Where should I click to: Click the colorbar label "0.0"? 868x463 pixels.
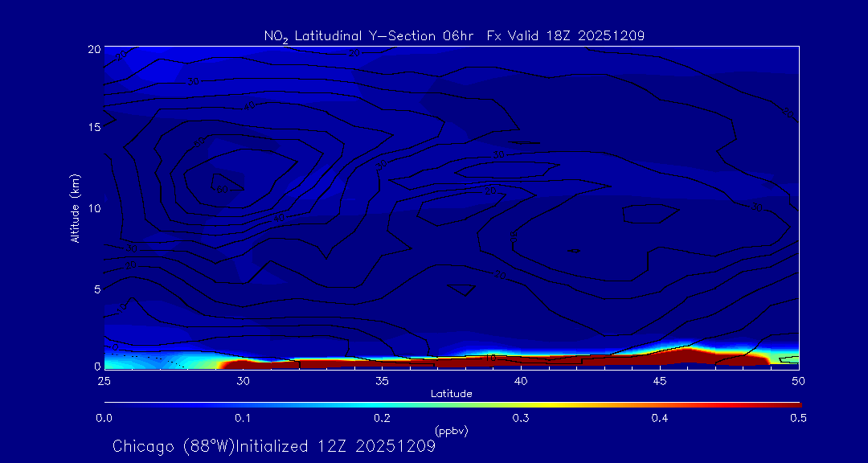pyautogui.click(x=104, y=419)
